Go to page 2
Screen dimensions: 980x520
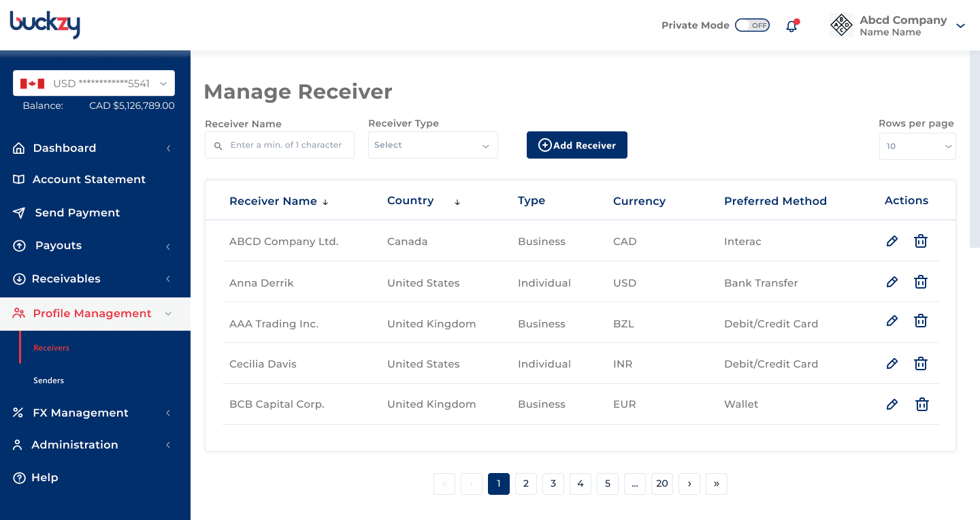click(526, 484)
